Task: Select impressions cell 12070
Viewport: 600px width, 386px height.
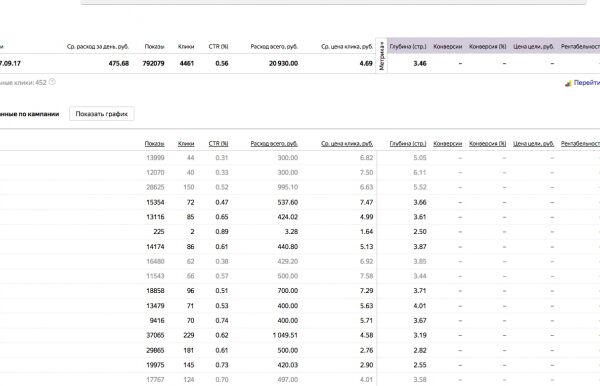Action: (155, 173)
